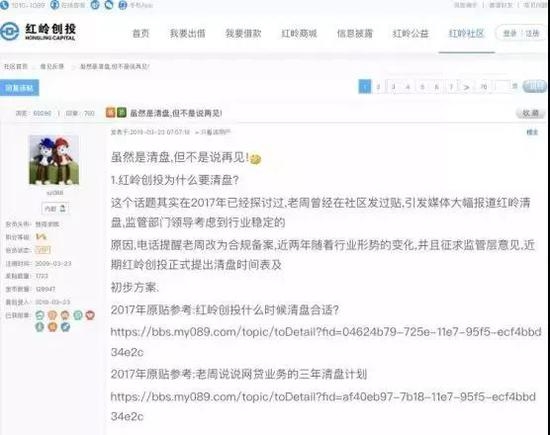Click the 收藏 favorite button
Image resolution: width=550 pixels, height=435 pixels.
tap(530, 113)
